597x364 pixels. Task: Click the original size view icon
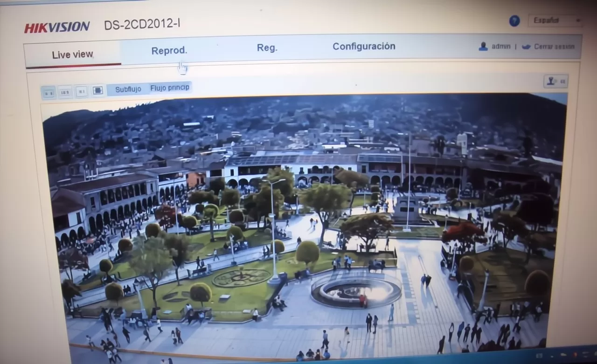(82, 91)
